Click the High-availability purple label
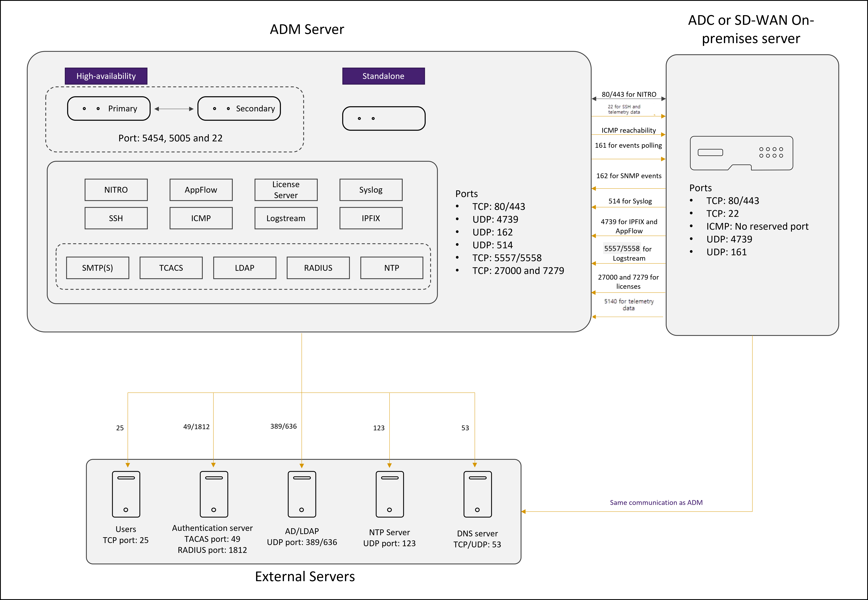The width and height of the screenshot is (868, 600). [x=106, y=76]
